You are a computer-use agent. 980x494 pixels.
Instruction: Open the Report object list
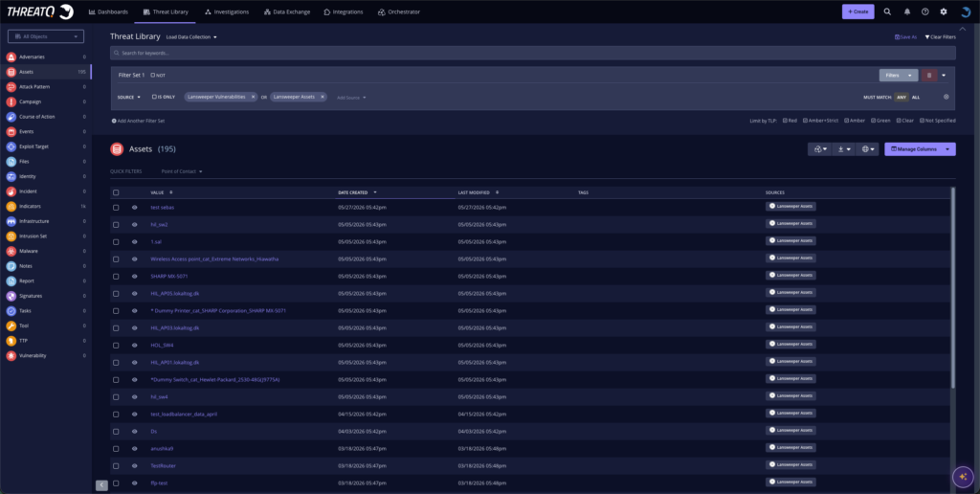pyautogui.click(x=26, y=281)
